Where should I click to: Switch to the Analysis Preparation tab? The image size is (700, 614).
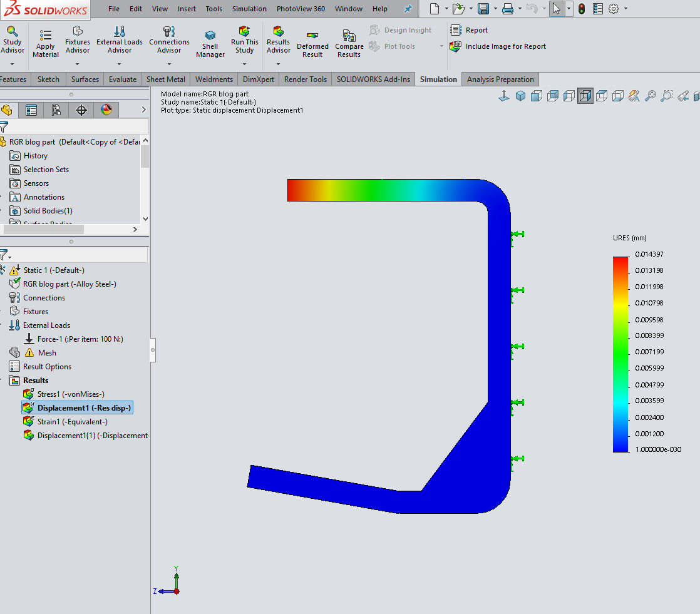pyautogui.click(x=500, y=79)
